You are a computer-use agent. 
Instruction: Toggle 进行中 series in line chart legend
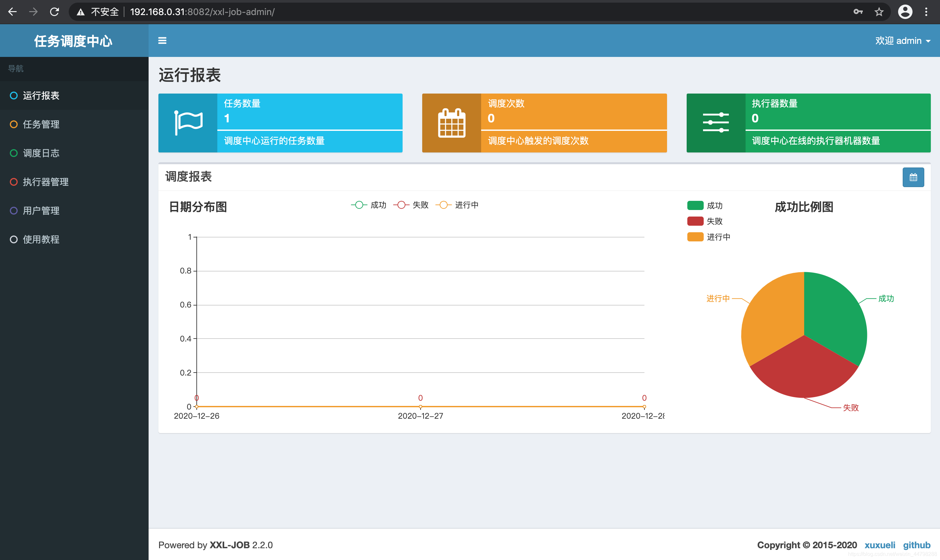tap(457, 204)
